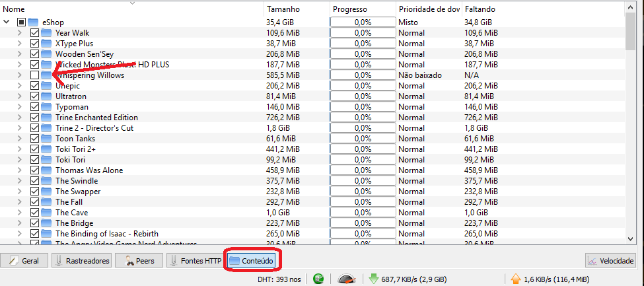The width and height of the screenshot is (644, 286).
Task: Click the eShop row progress bar
Action: 363,22
